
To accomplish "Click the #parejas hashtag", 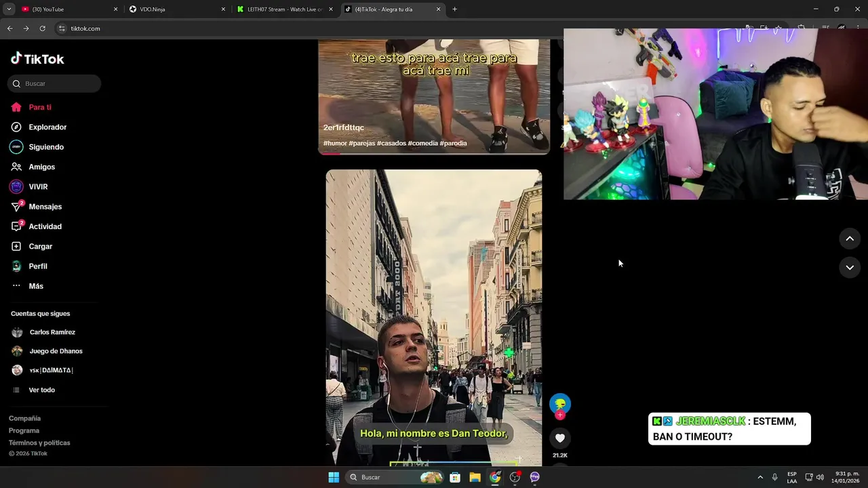I will coord(361,143).
